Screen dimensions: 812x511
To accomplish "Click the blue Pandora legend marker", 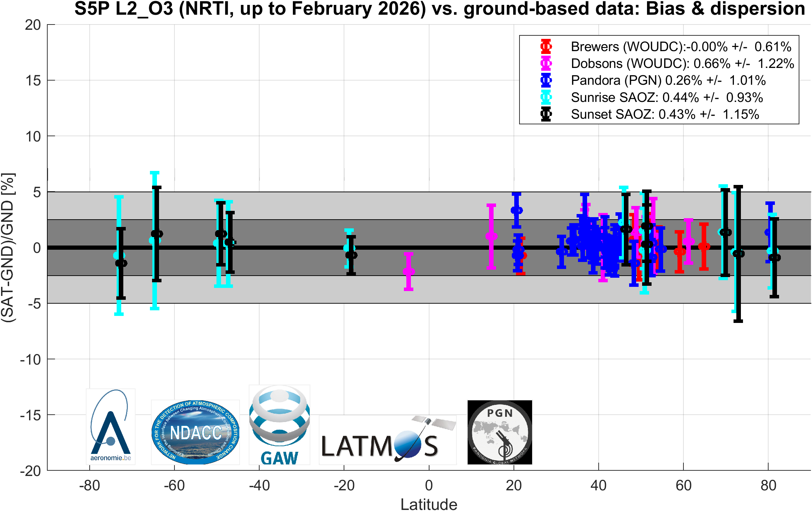I will pos(546,80).
